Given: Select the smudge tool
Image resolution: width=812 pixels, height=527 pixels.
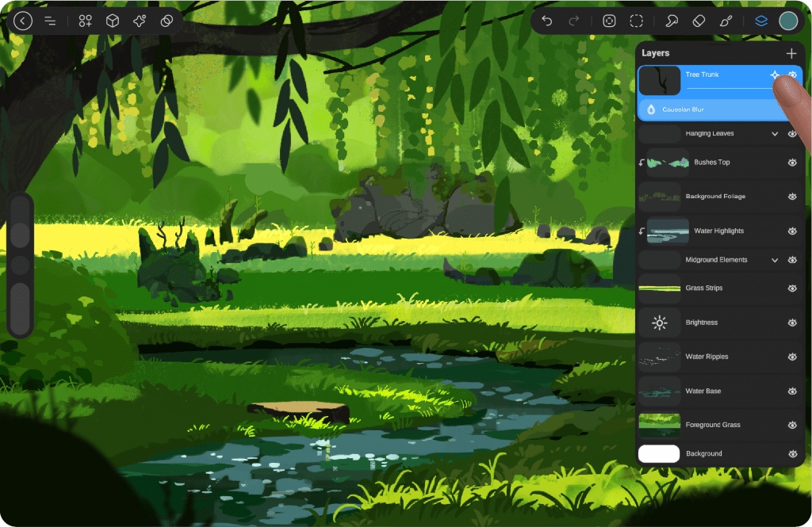Looking at the screenshot, I should pos(672,21).
